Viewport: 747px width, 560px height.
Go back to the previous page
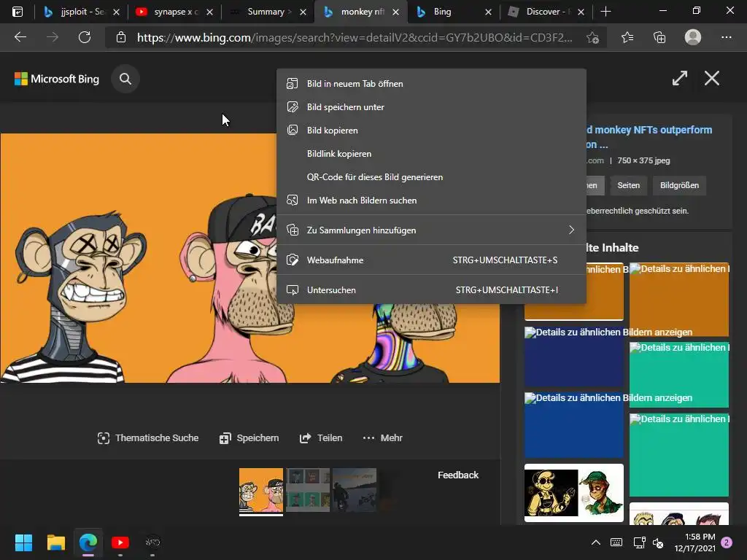pyautogui.click(x=20, y=37)
